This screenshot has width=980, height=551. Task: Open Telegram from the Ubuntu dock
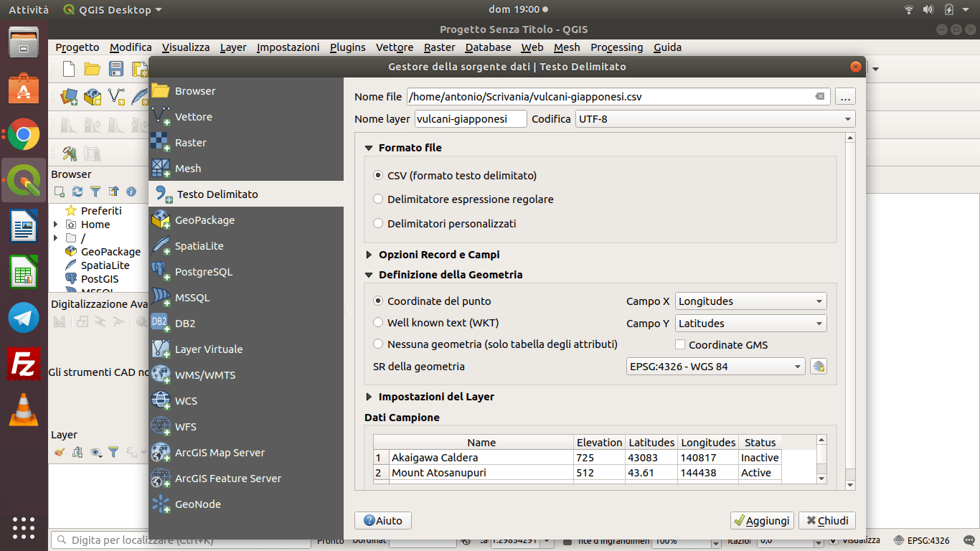coord(24,317)
